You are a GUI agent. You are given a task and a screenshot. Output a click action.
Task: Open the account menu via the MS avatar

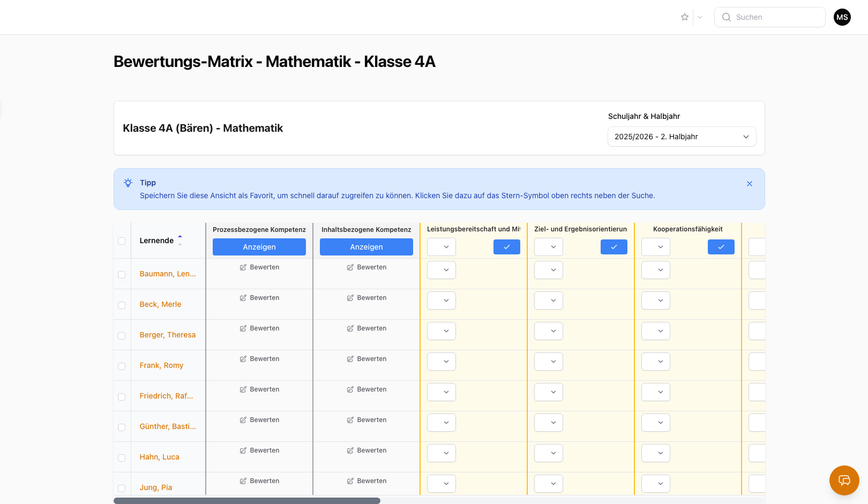point(842,17)
